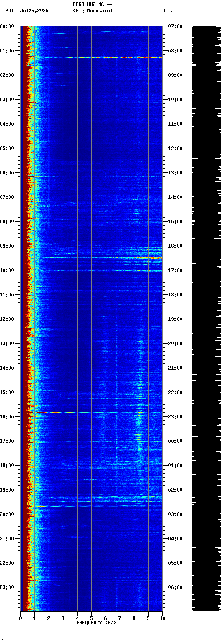Viewport: 224px width, 644px height.
Task: Click the 04:00 PDT time label
Action: click(x=7, y=124)
